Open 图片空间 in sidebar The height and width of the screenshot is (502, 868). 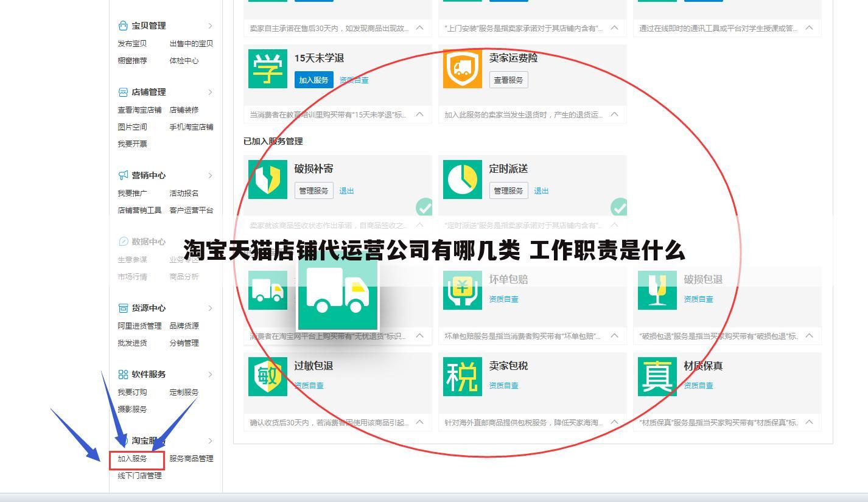[132, 127]
